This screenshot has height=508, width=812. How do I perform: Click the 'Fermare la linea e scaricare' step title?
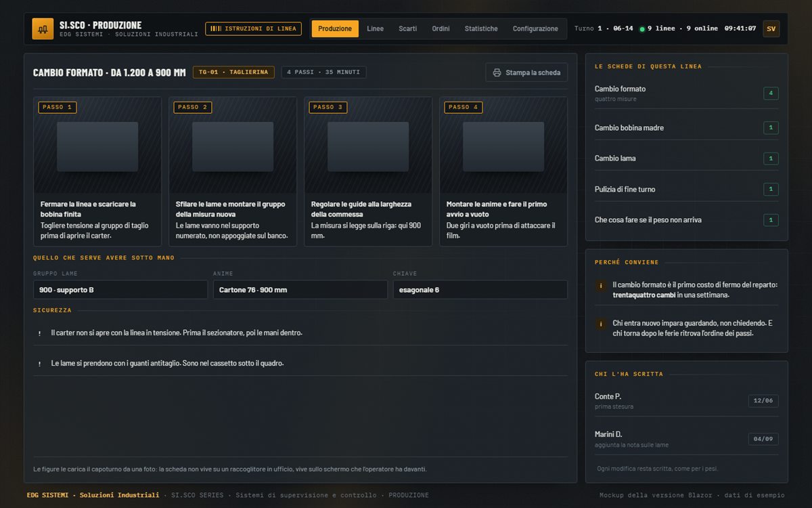(x=88, y=209)
